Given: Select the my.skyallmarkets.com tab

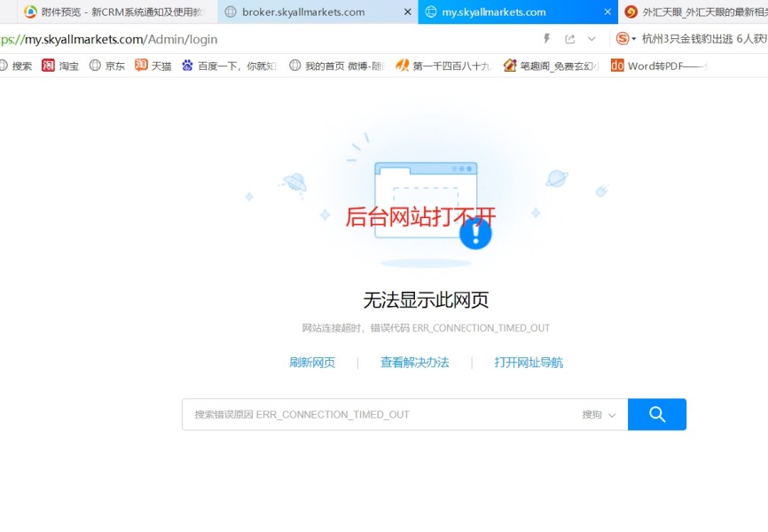Looking at the screenshot, I should coord(518,12).
